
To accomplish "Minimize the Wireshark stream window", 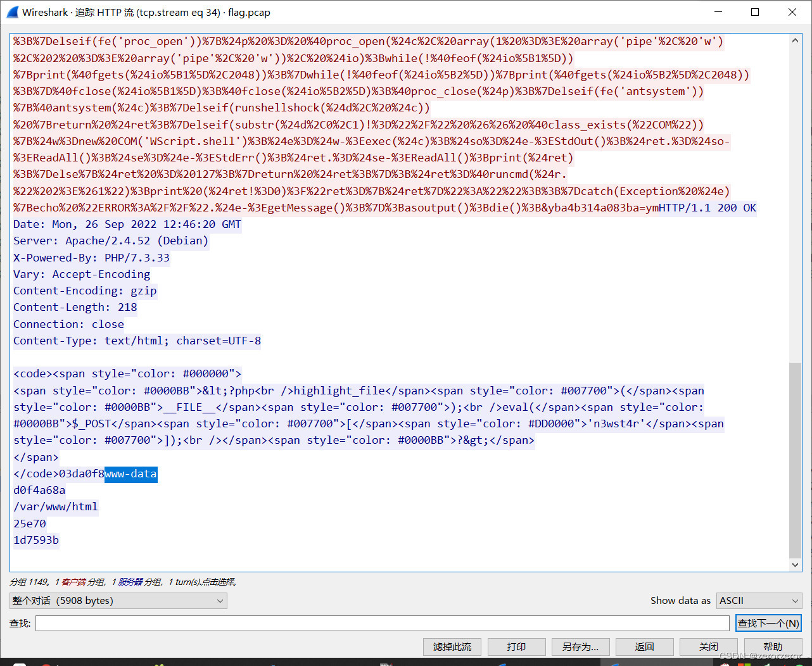I will (x=718, y=12).
